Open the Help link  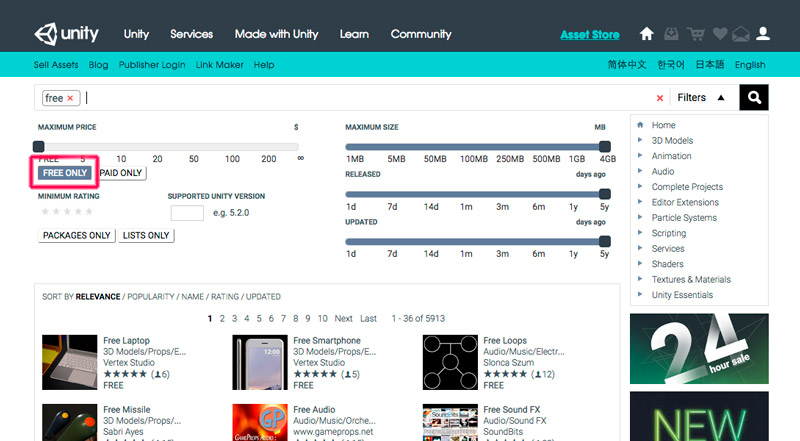pyautogui.click(x=264, y=65)
